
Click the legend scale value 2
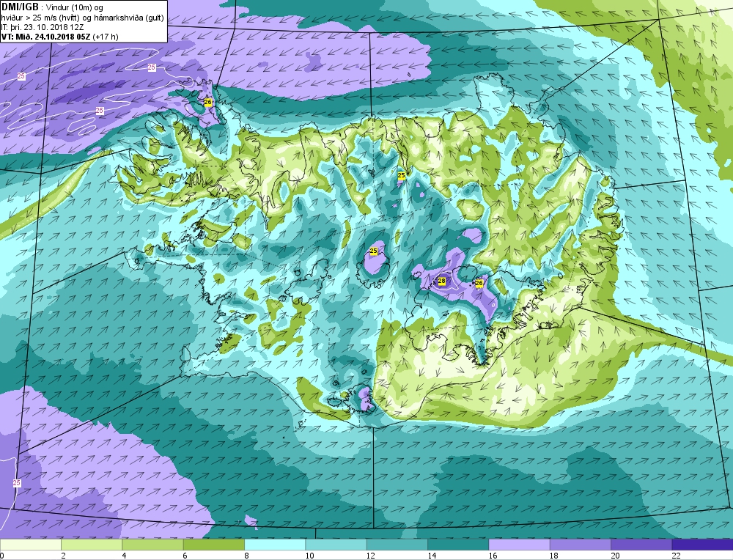point(63,556)
